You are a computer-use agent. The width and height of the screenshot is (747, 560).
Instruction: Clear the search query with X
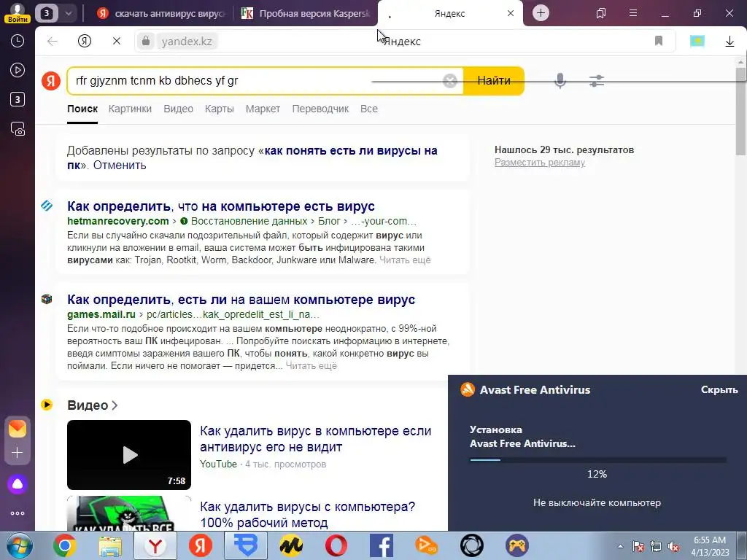pos(449,81)
